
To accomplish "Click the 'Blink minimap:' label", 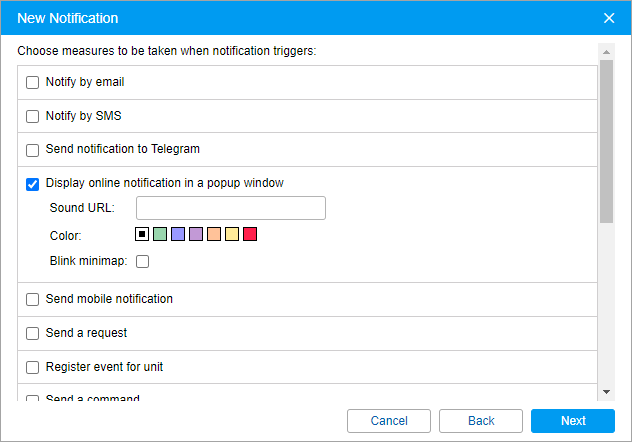I will [89, 261].
